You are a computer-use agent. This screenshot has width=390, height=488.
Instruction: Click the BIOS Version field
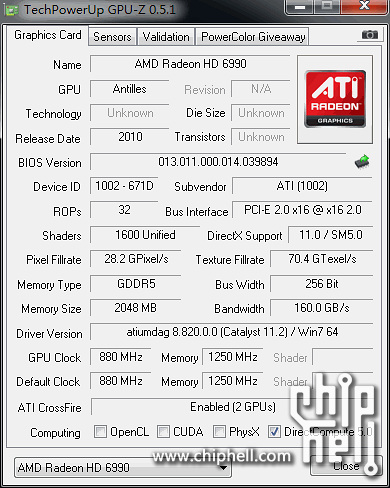pyautogui.click(x=218, y=162)
